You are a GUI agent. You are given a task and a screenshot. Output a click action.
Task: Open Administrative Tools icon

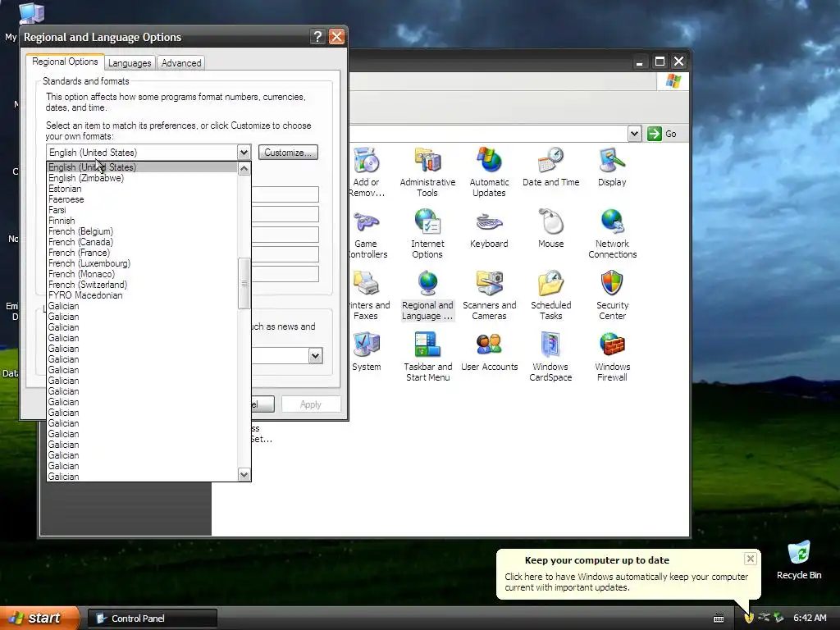(x=427, y=172)
